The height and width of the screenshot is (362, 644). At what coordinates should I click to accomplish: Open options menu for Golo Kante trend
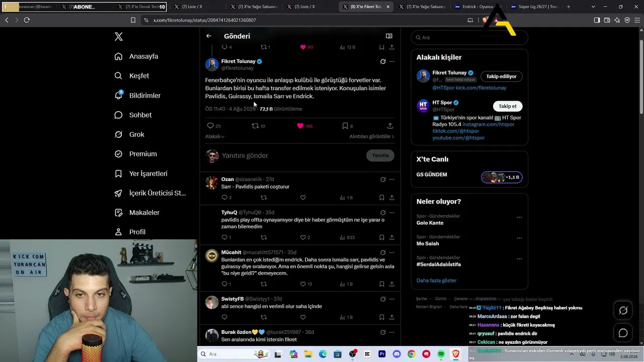519,218
